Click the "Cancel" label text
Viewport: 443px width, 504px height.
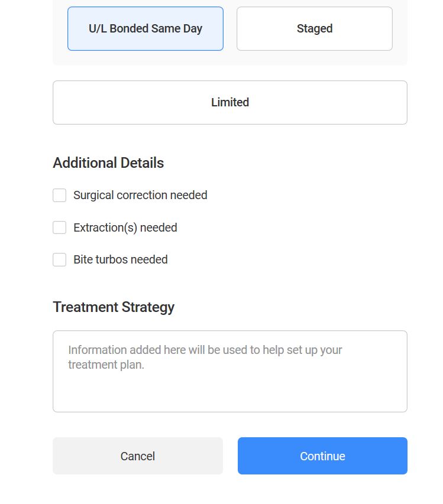[x=137, y=456]
